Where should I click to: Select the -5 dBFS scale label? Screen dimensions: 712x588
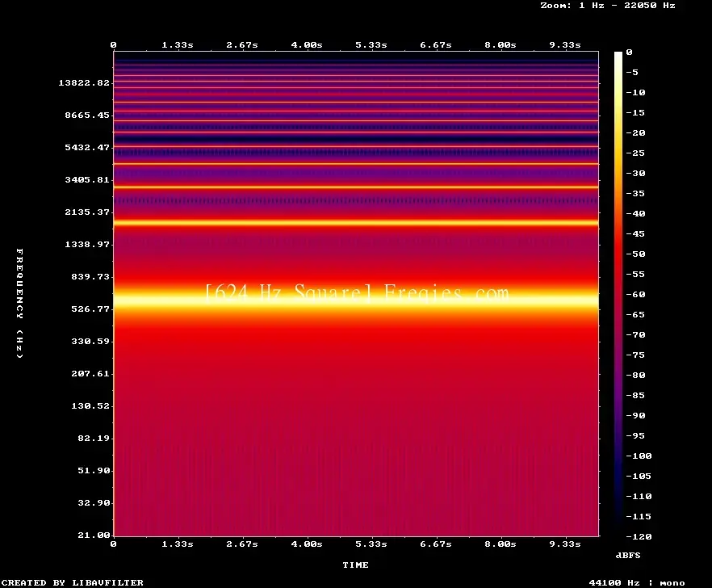[632, 72]
